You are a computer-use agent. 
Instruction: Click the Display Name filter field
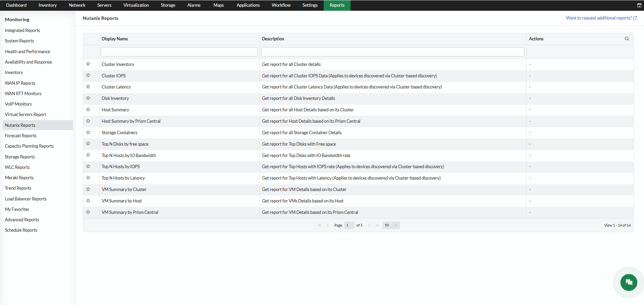(x=179, y=52)
